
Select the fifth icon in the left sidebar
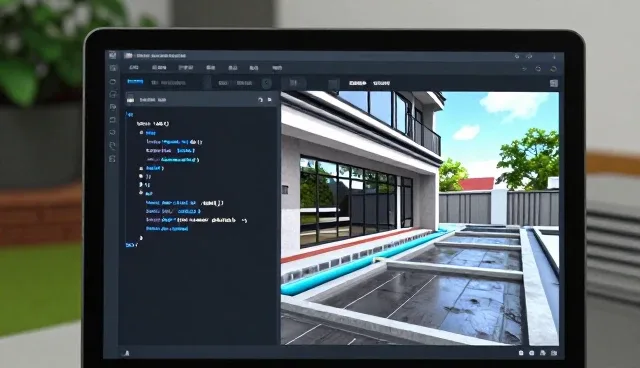click(113, 120)
